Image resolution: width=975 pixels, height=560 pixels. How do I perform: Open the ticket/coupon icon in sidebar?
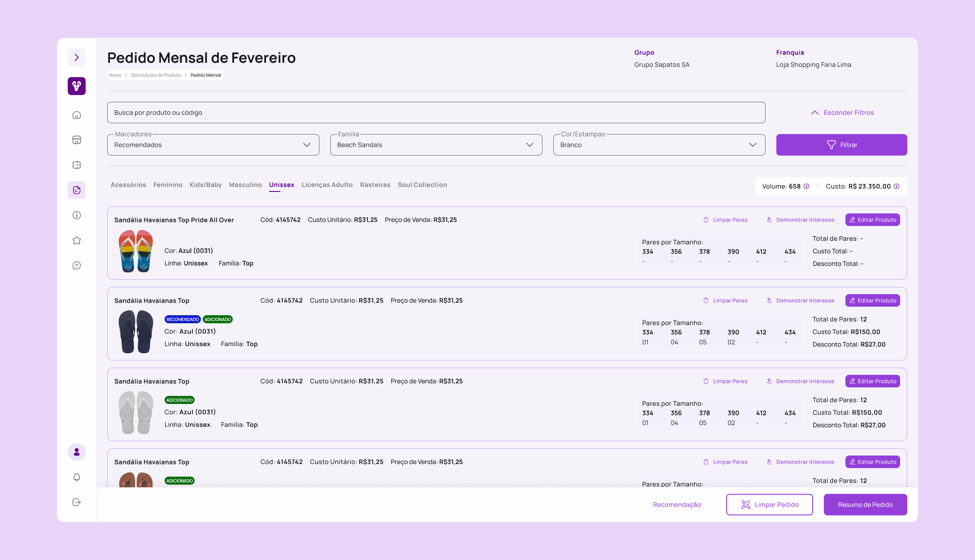tap(77, 165)
